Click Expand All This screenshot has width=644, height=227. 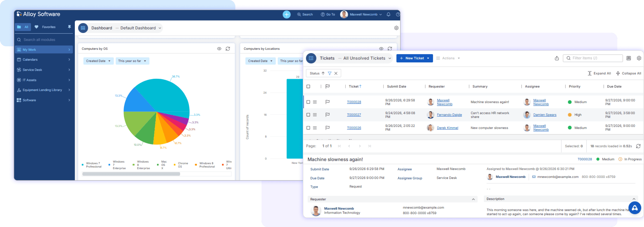tap(599, 73)
